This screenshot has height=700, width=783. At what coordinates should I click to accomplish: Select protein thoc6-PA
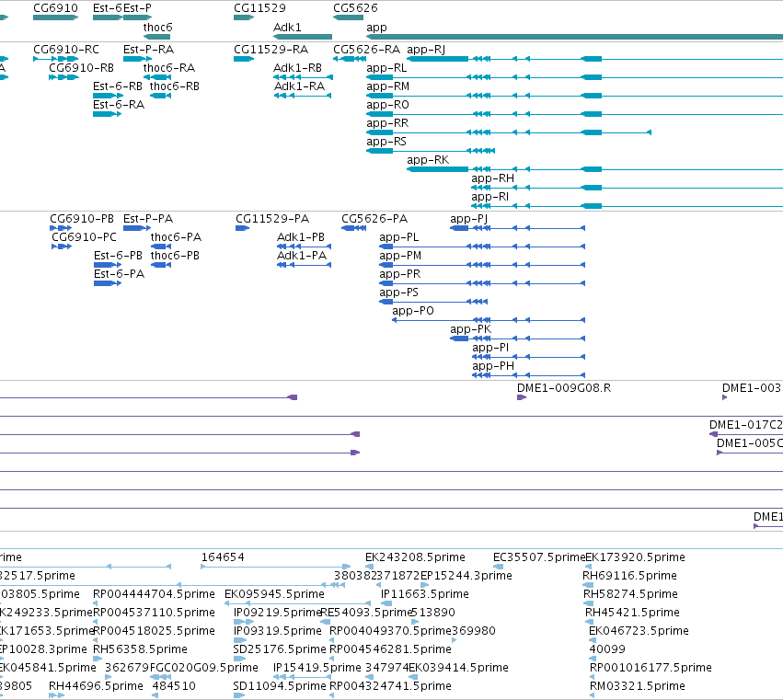coord(161,247)
